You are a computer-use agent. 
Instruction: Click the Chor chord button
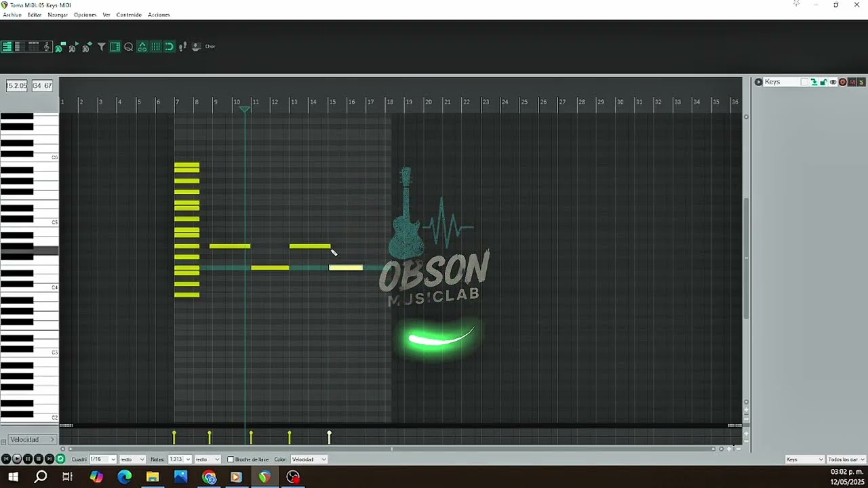[x=210, y=47]
